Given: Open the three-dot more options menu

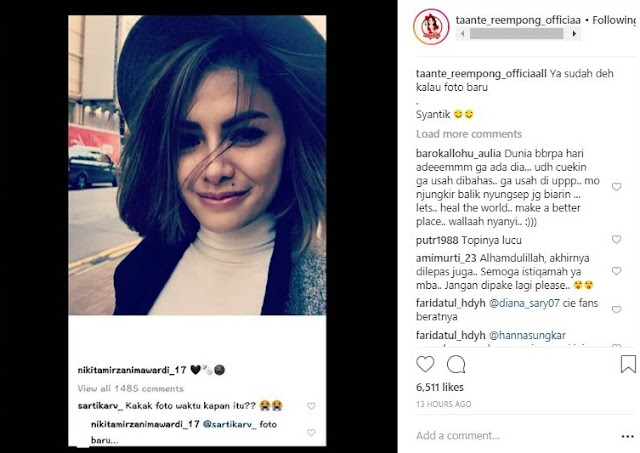Looking at the screenshot, I should 627,436.
